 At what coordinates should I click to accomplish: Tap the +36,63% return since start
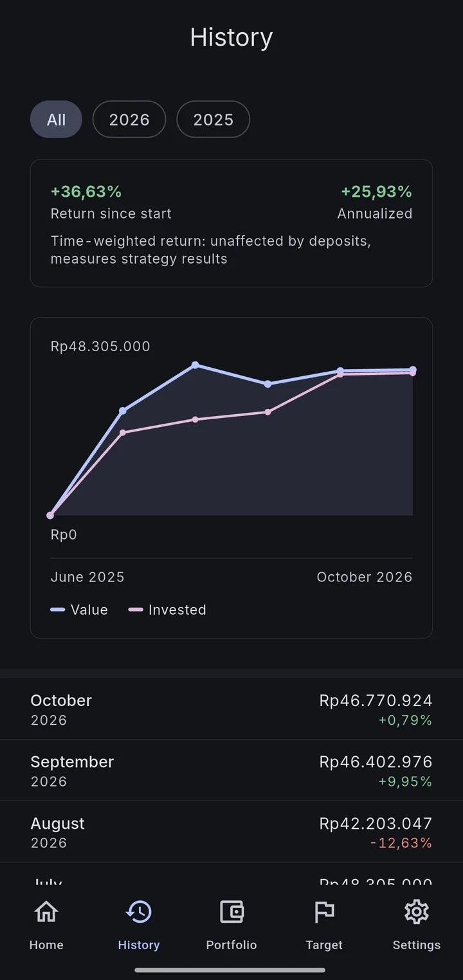(x=86, y=192)
